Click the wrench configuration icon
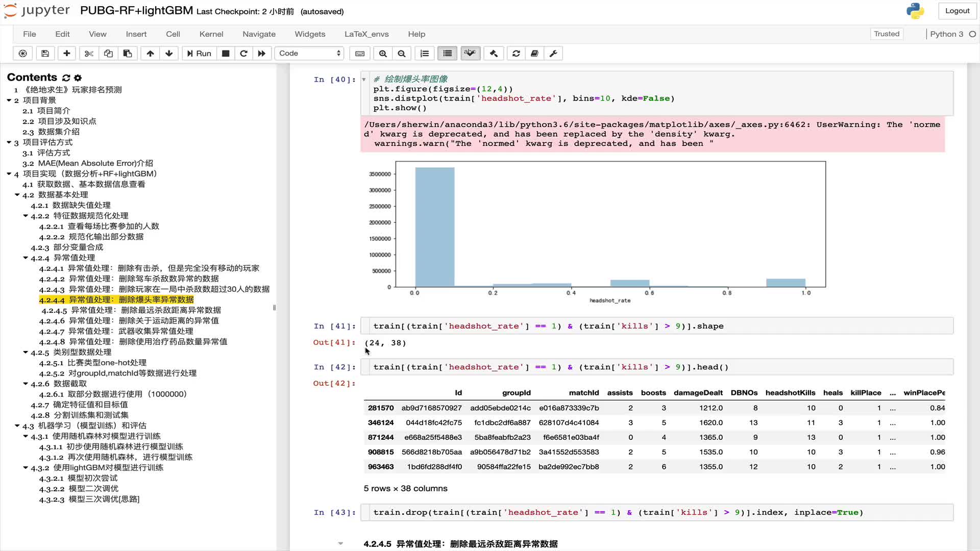 (553, 53)
